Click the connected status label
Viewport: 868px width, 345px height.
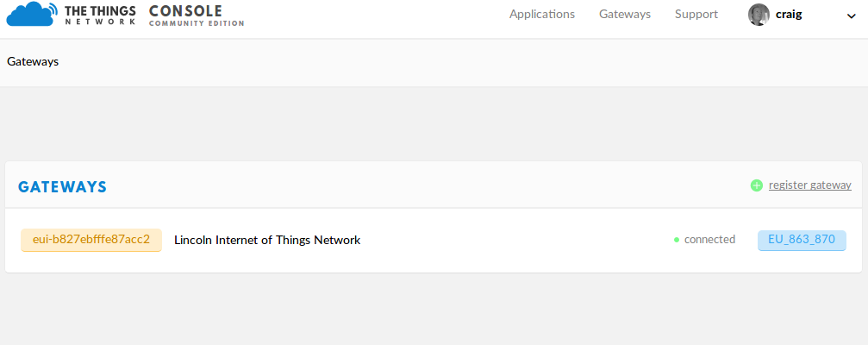[709, 240]
